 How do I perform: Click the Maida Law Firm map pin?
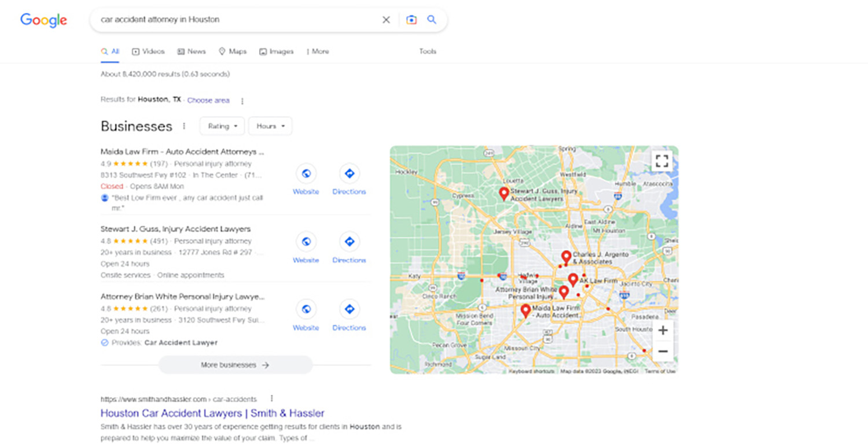[525, 311]
